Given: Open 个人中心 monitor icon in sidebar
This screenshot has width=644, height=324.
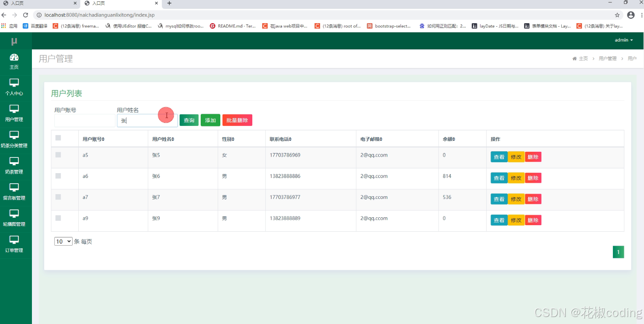Looking at the screenshot, I should coord(14,83).
